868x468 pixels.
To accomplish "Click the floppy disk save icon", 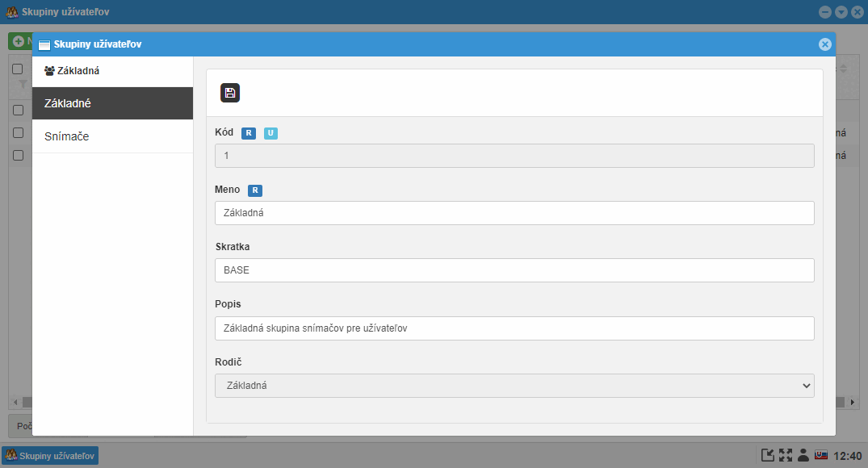I will [230, 93].
